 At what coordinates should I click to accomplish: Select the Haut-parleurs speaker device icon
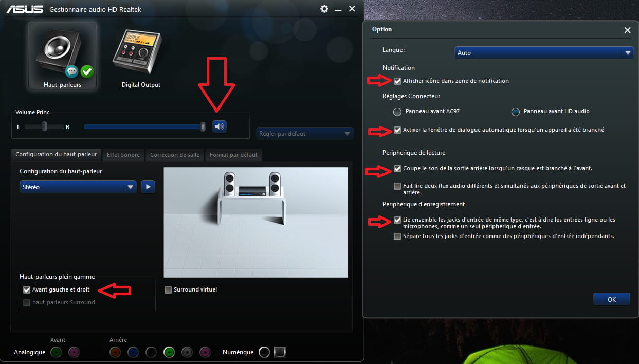[62, 56]
